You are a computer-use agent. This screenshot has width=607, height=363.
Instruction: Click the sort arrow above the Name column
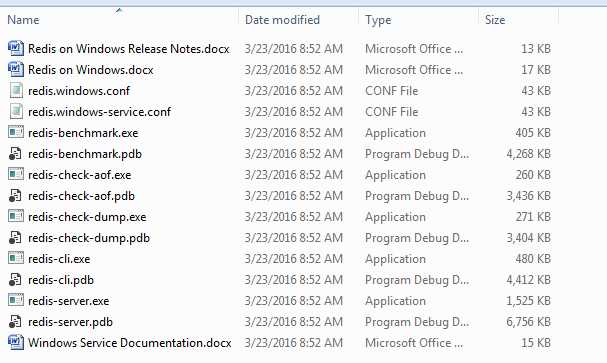(119, 10)
